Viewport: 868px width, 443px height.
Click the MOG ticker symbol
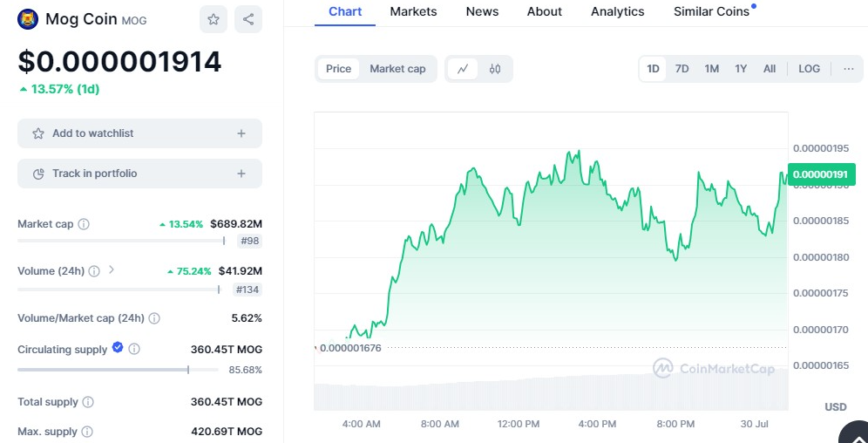pyautogui.click(x=134, y=21)
